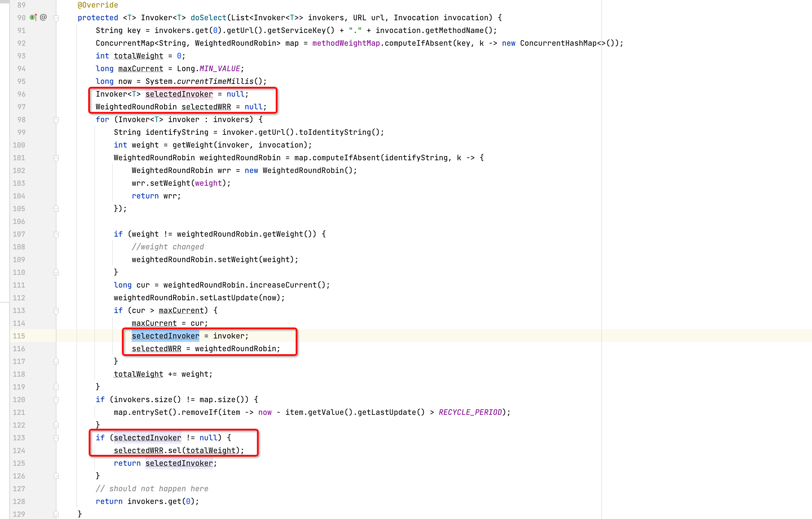Screen dimensions: 812x519
Task: Click the implements-method gutter icon on line 90
Action: pos(33,17)
